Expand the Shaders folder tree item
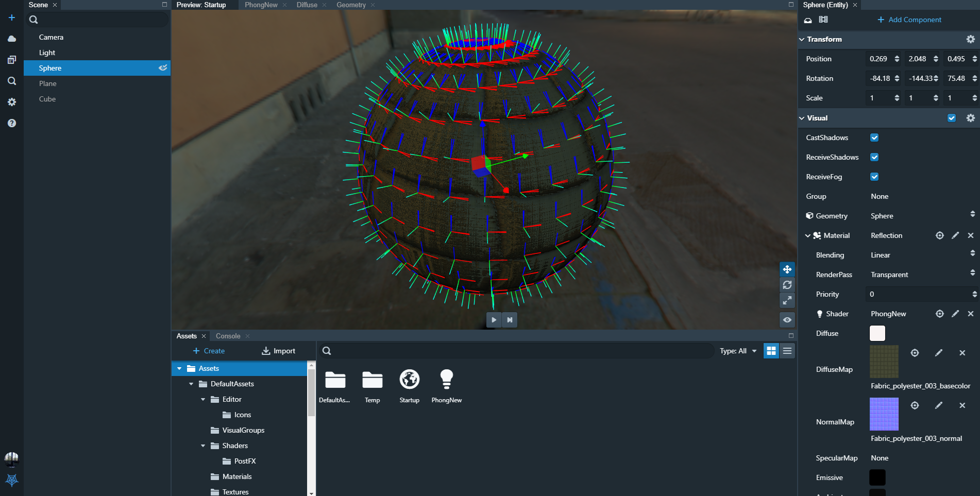Viewport: 980px width, 496px height. point(203,446)
